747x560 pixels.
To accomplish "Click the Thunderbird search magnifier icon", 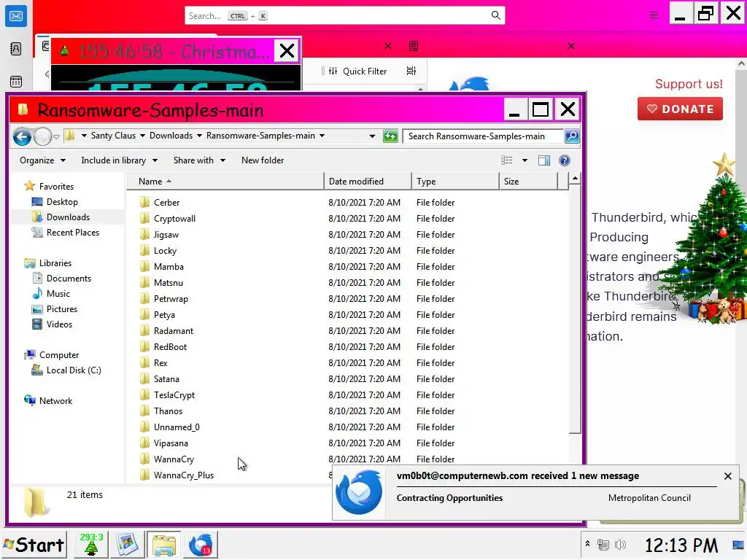I will pyautogui.click(x=495, y=16).
